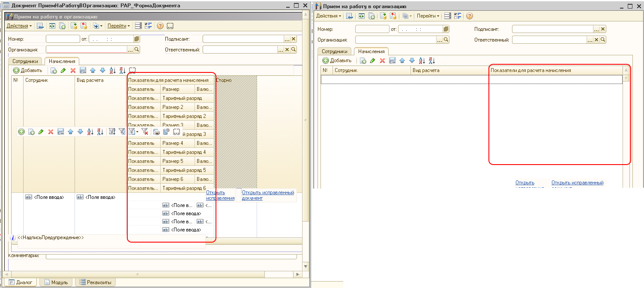The height and width of the screenshot is (288, 644).
Task: Select the Начисления tab in the right window
Action: tap(371, 51)
